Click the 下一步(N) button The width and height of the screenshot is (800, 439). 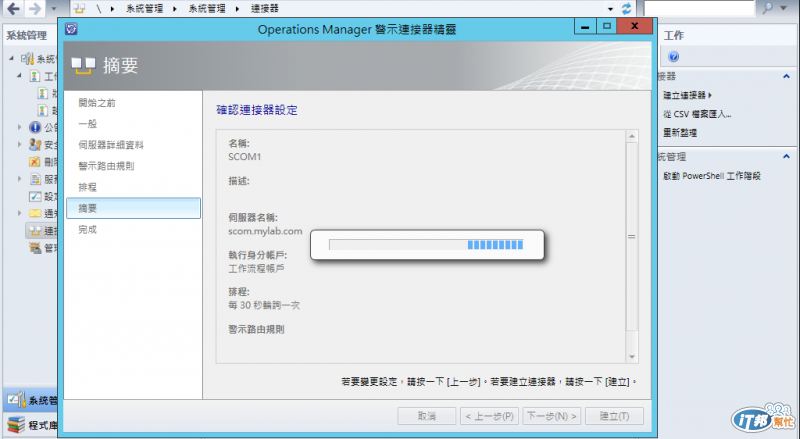(552, 416)
